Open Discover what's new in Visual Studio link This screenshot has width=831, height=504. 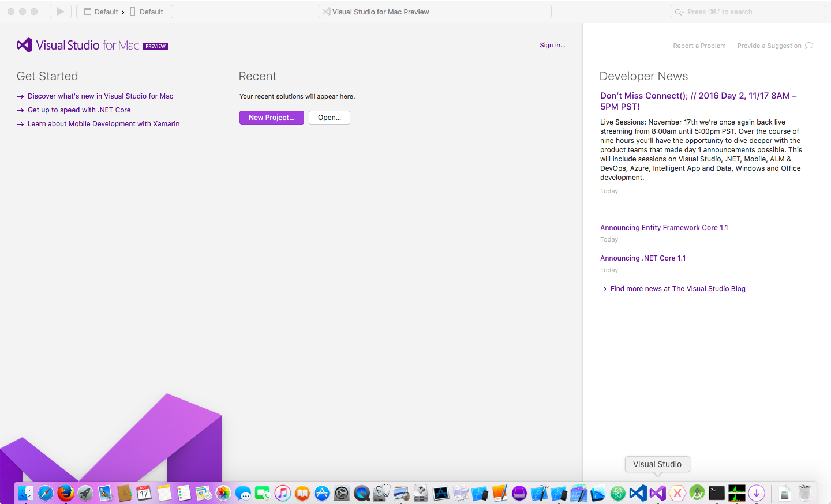100,96
